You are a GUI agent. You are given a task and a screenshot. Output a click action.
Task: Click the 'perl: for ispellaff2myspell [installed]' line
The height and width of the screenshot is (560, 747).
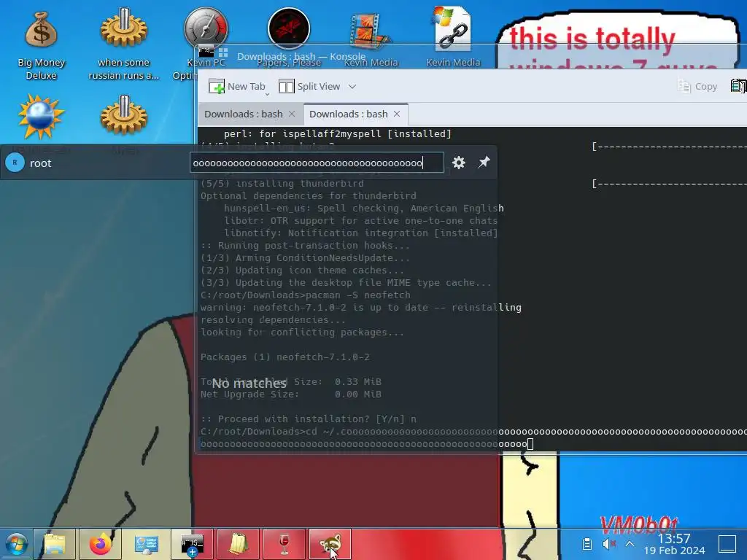coord(337,134)
